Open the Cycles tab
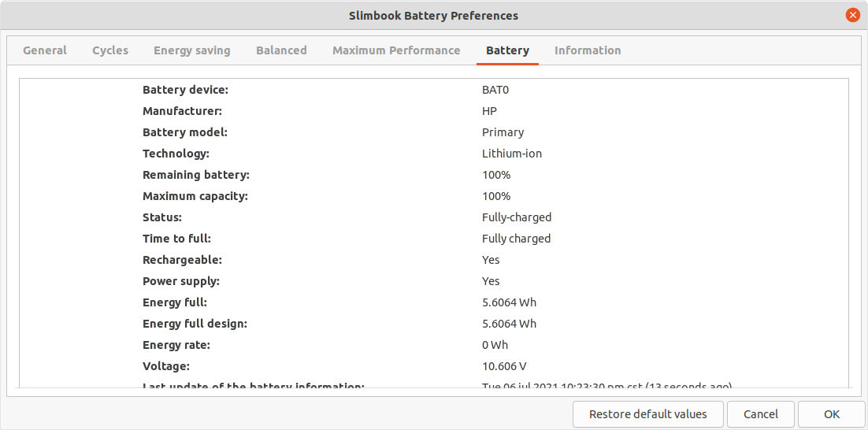 pos(110,50)
